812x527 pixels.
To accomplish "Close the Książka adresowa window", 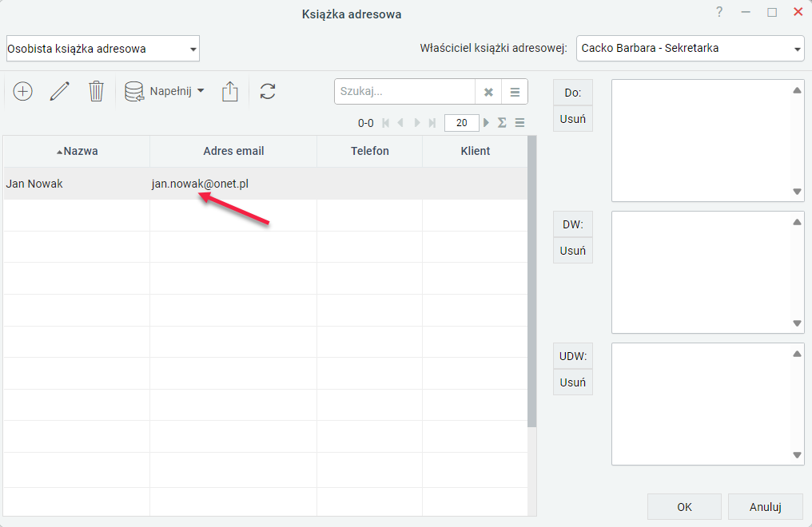I will [x=798, y=12].
